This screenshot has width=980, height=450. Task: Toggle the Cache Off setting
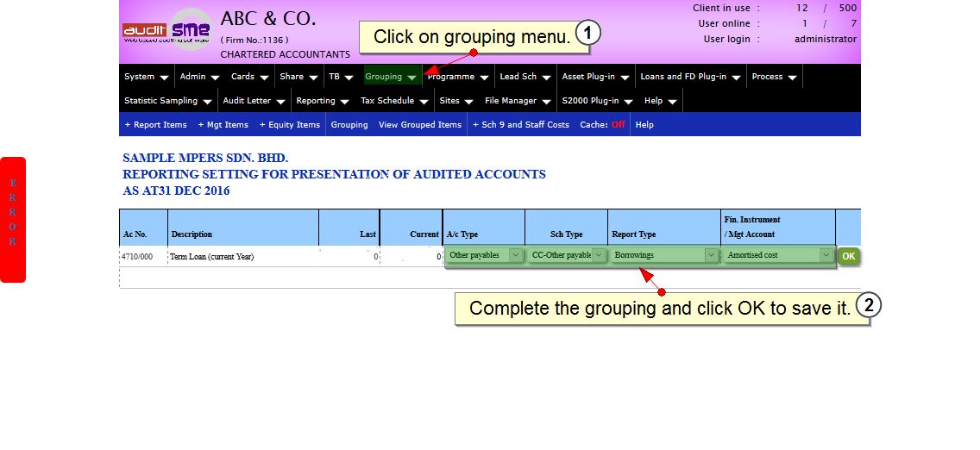(618, 125)
